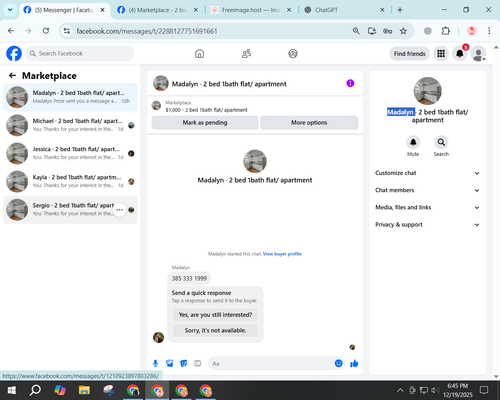Expand the Privacy & support section
The image size is (500, 400).
pyautogui.click(x=427, y=225)
